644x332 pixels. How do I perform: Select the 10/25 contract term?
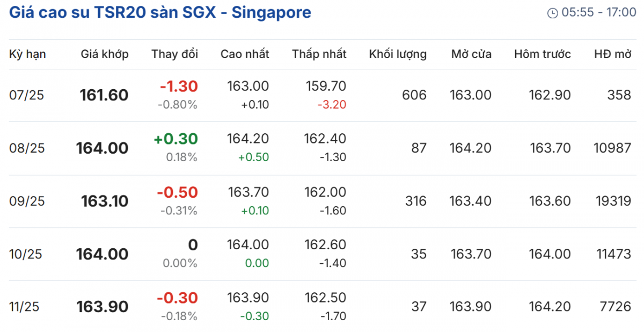[27, 254]
